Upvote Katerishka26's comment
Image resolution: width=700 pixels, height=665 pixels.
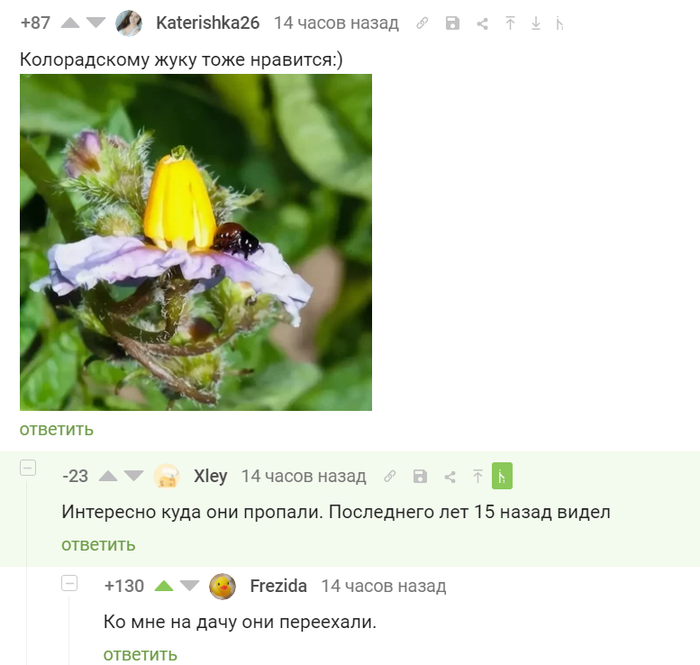pos(70,23)
